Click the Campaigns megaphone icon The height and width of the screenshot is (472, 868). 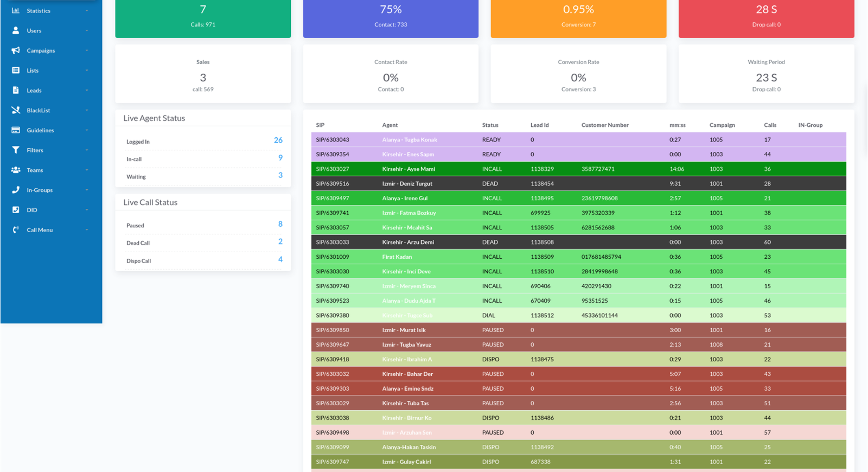pos(16,50)
